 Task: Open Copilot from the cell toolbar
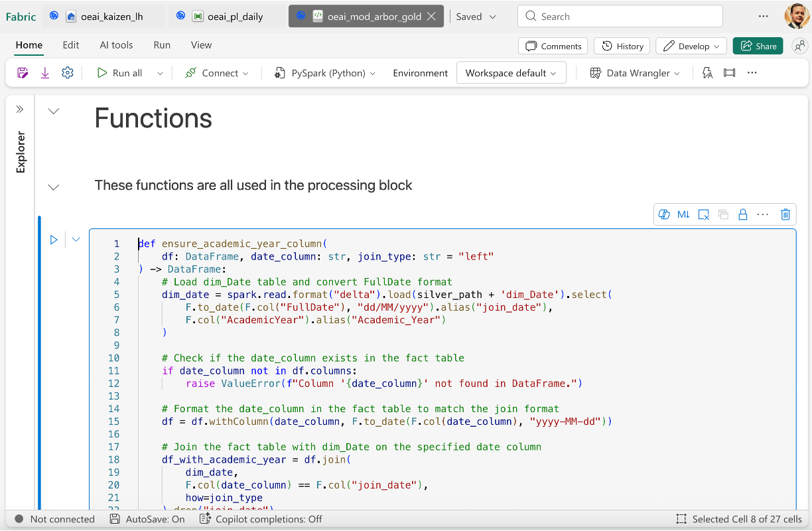tap(664, 214)
